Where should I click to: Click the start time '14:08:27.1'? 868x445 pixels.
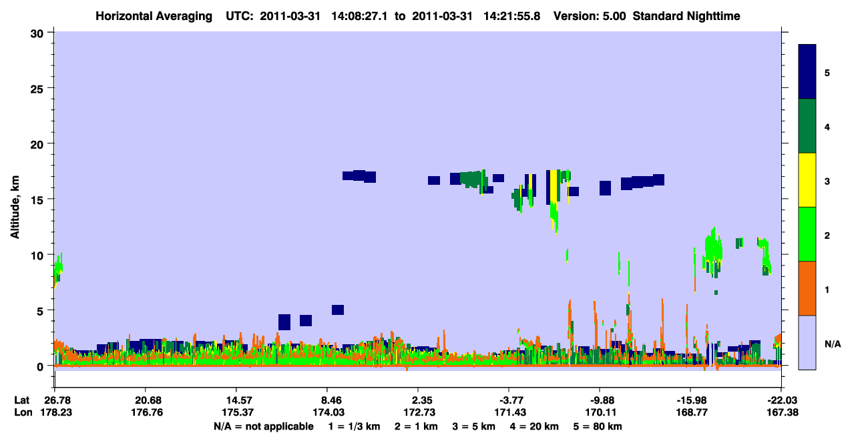[x=359, y=16]
